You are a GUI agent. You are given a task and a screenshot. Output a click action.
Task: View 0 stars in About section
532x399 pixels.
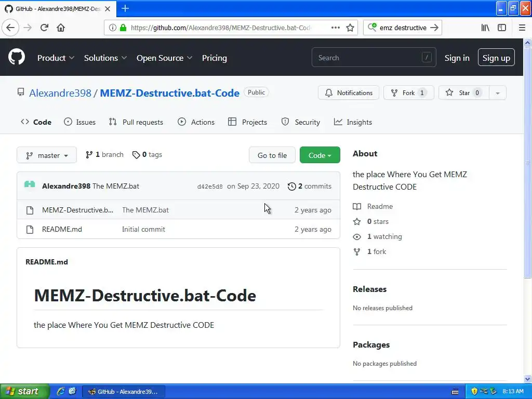tap(371, 221)
